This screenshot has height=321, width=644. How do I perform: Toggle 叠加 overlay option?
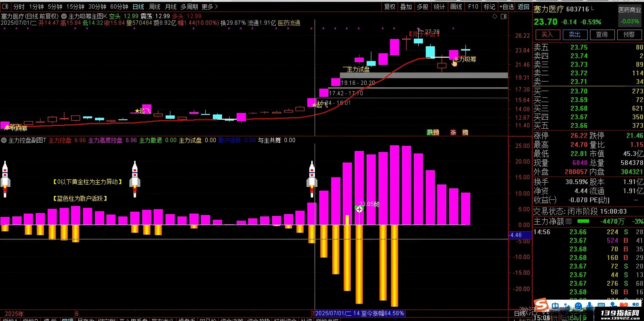pyautogui.click(x=406, y=7)
